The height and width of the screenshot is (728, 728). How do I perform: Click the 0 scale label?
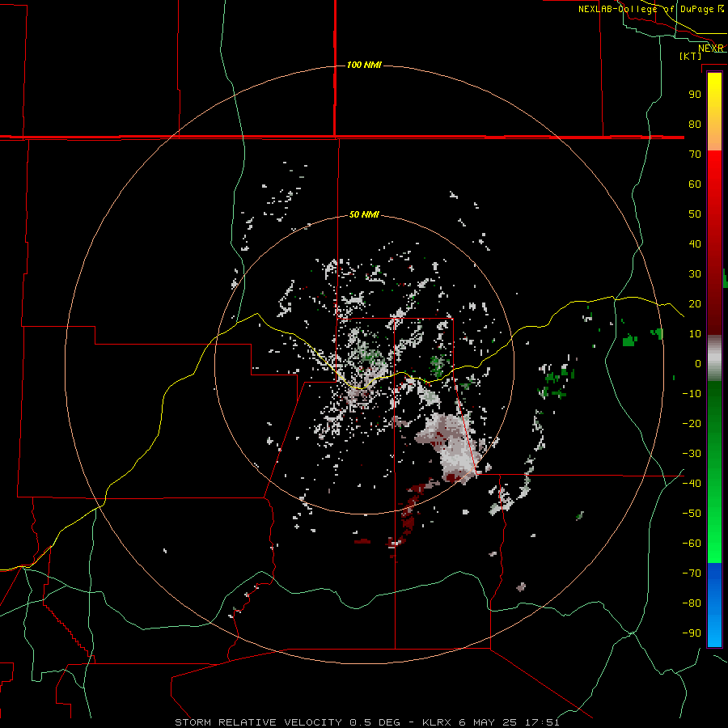point(698,363)
